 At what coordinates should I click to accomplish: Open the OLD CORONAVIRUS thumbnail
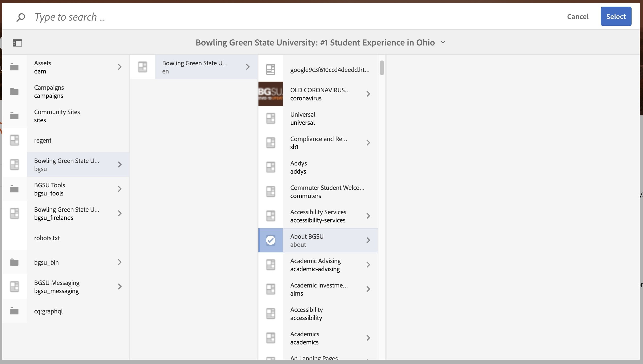271,94
